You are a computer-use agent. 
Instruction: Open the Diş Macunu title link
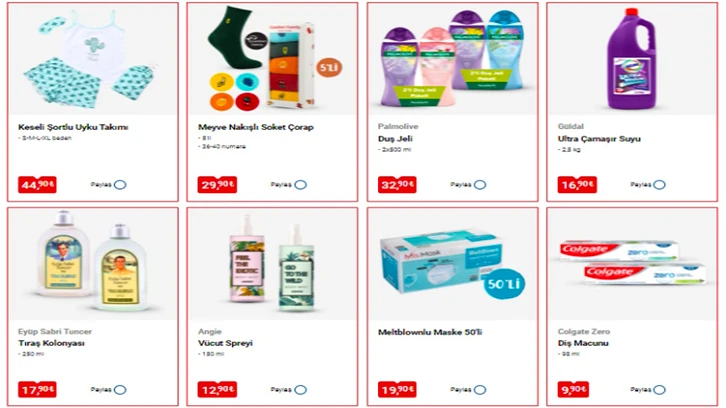pos(583,343)
